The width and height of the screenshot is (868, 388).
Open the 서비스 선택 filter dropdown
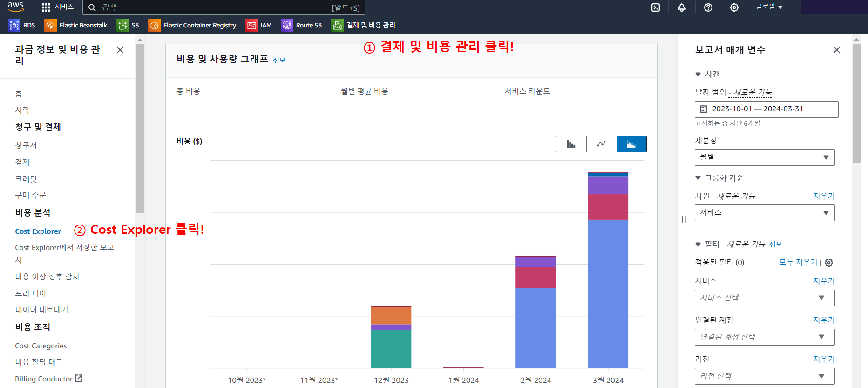click(765, 298)
